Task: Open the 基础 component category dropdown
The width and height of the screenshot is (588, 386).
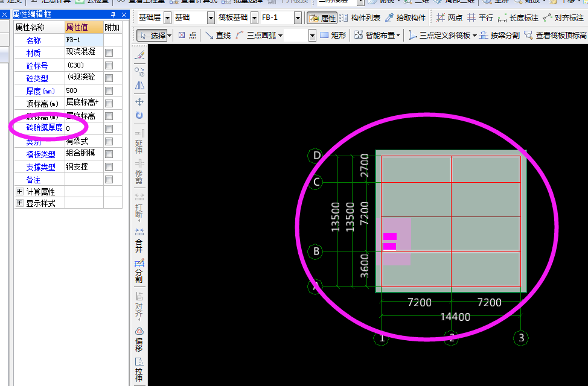Action: tap(211, 17)
